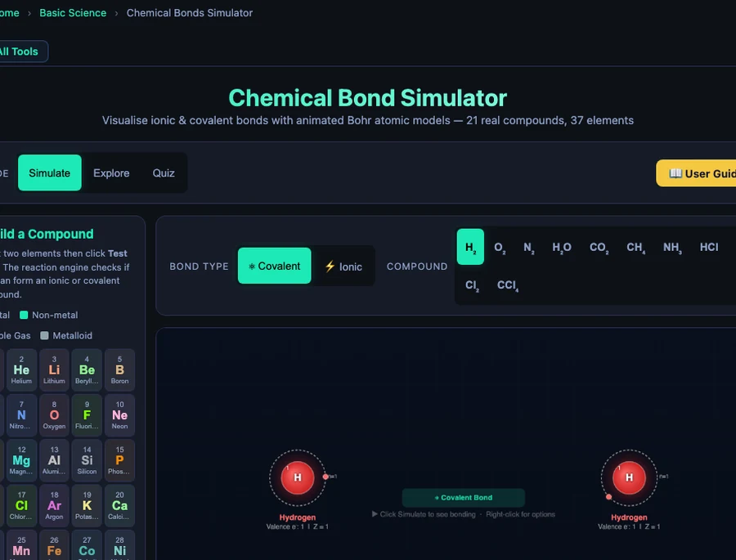Select the Nitrogen element tile
Image resolution: width=736 pixels, height=560 pixels.
21,415
